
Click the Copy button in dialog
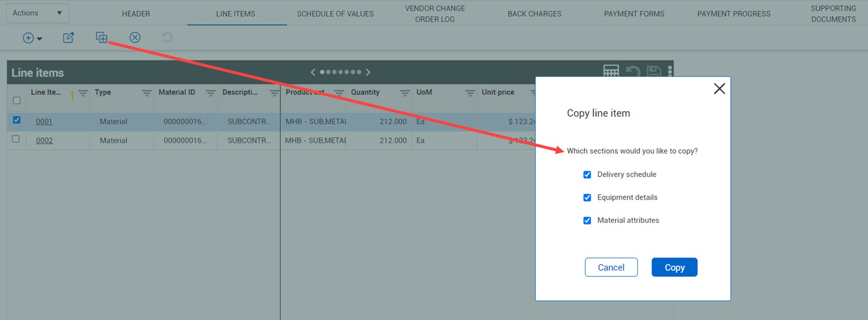[675, 267]
